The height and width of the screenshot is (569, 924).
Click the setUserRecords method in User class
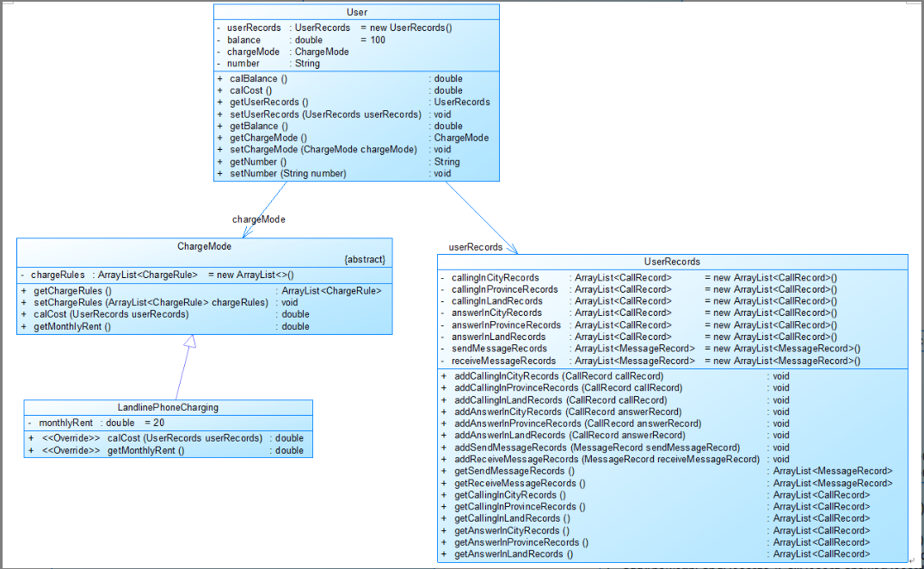[x=334, y=114]
